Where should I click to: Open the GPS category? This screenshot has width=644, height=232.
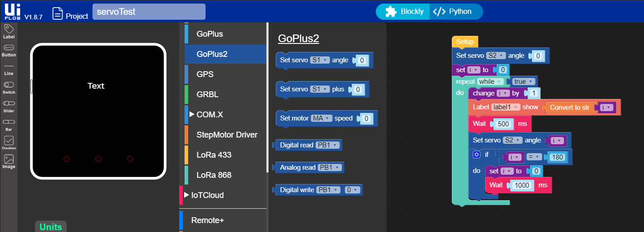(x=225, y=74)
